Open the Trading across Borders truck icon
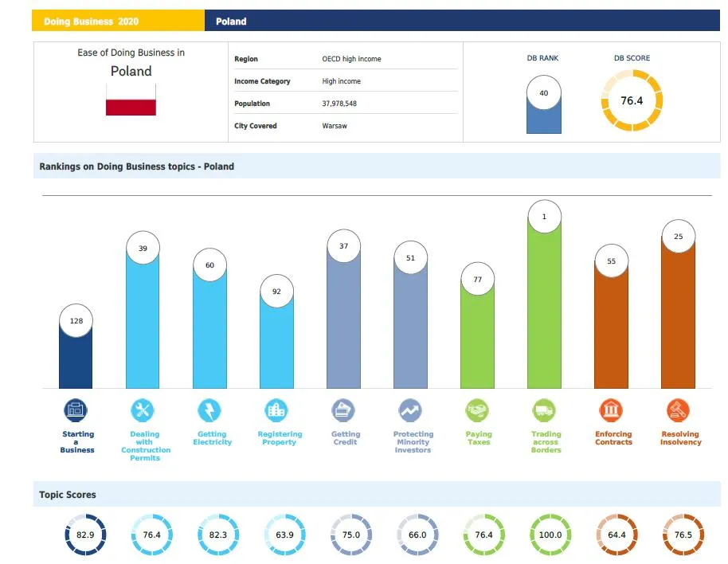Viewport: 728px width, 564px height. [544, 411]
